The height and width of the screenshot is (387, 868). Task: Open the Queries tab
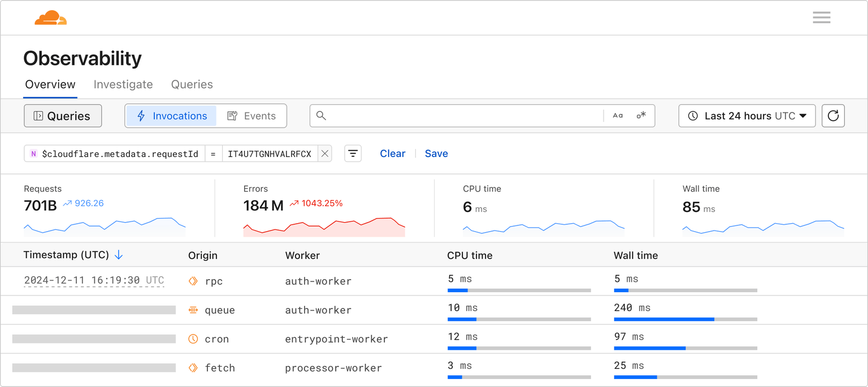(x=192, y=84)
